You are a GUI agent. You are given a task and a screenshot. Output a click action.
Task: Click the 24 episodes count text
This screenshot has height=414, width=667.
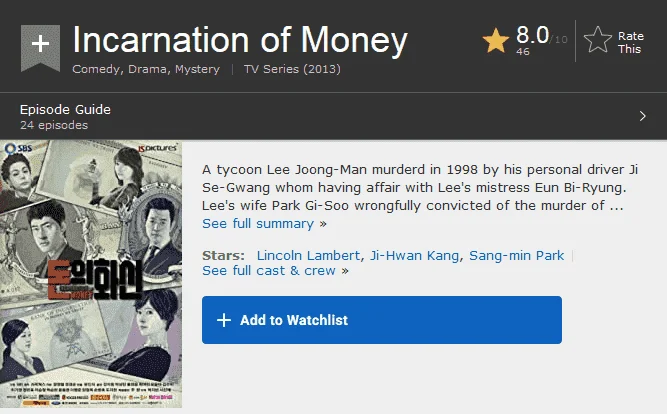click(x=54, y=125)
